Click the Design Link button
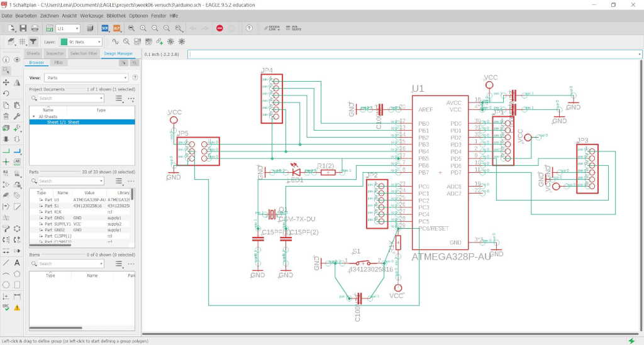644x345 pixels. coord(272,28)
